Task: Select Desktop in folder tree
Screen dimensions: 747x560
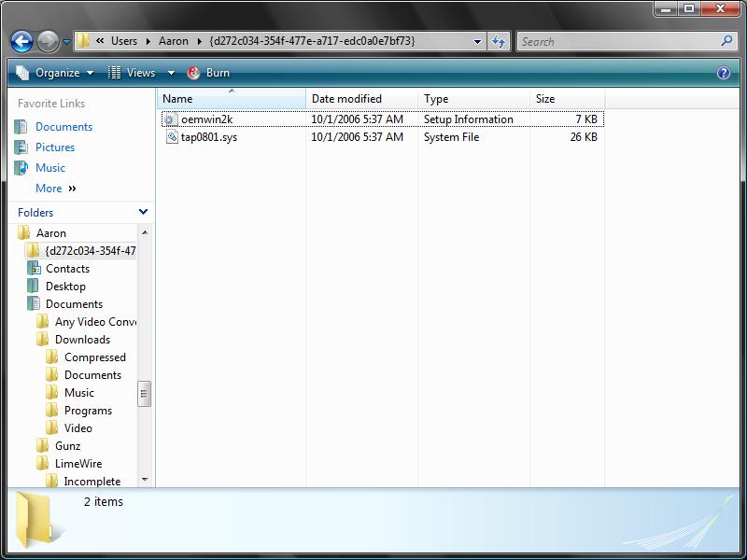Action: (65, 287)
